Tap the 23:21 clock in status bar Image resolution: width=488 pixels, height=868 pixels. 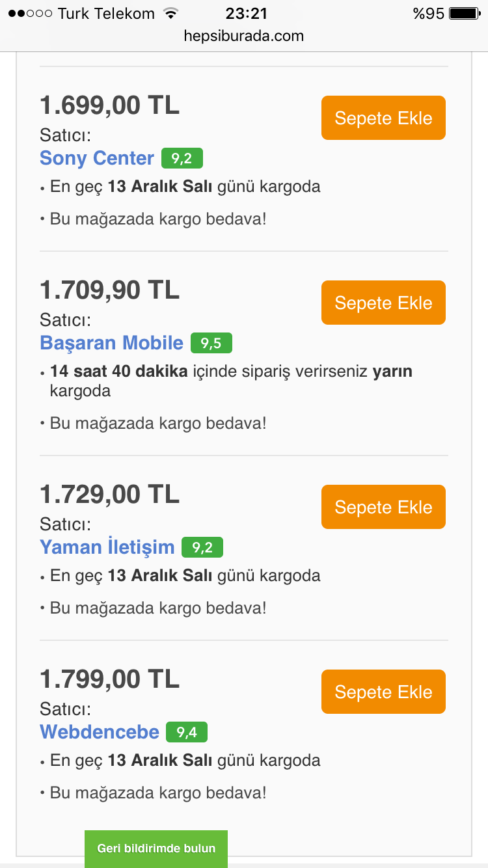(246, 14)
